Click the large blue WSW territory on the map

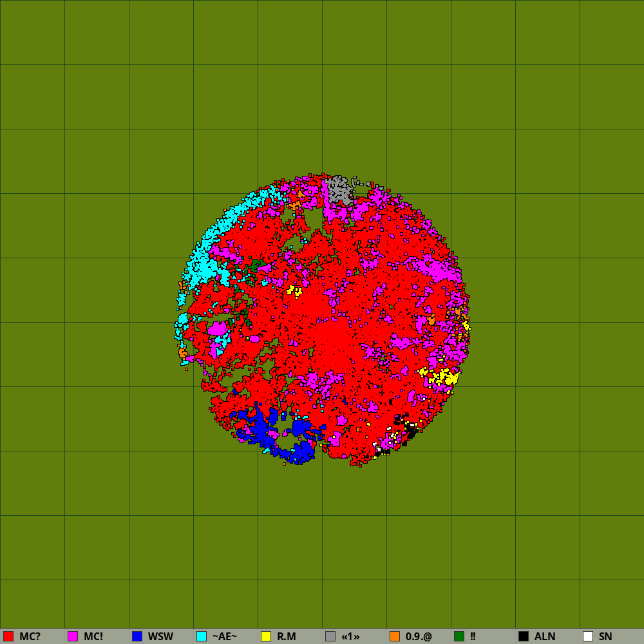[x=262, y=429]
